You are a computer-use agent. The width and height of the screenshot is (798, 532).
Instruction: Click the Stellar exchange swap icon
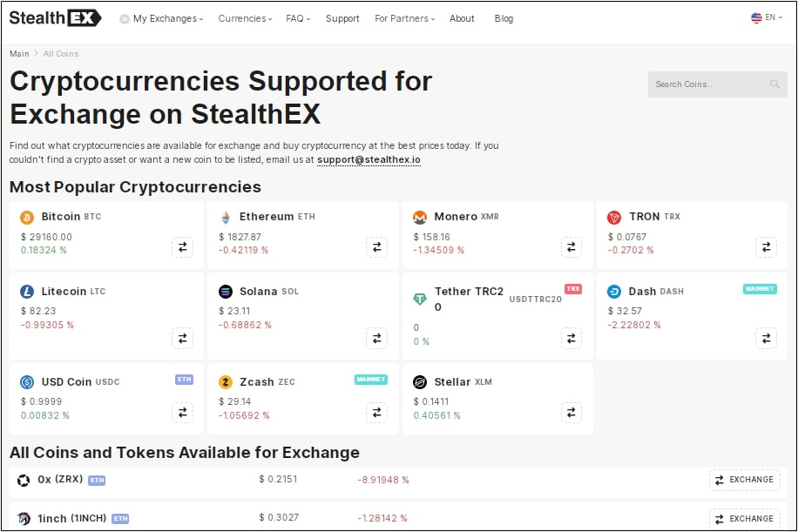pyautogui.click(x=571, y=413)
